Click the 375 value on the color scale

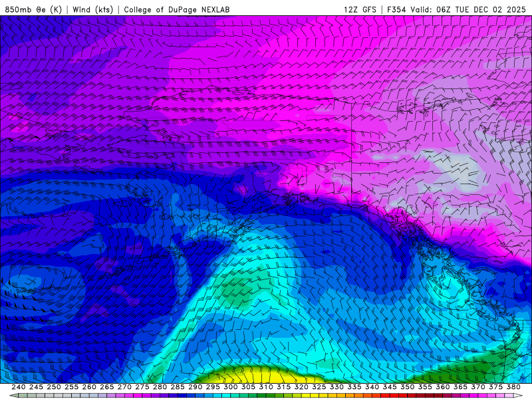[x=495, y=387]
